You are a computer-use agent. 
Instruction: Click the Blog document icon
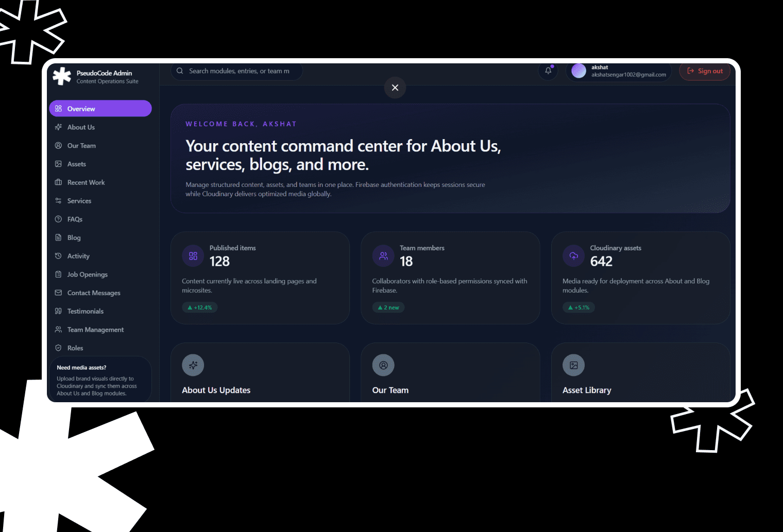click(58, 237)
